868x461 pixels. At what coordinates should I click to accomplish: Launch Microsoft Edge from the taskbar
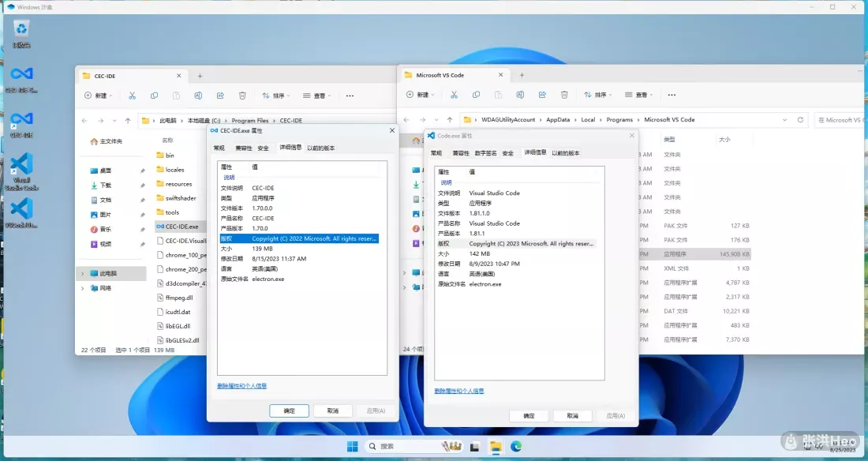coord(516,447)
